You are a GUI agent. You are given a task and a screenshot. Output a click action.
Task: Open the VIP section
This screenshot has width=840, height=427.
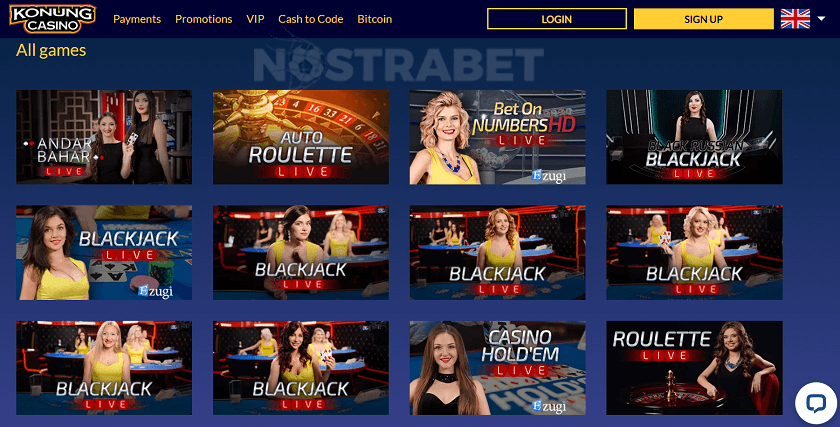pos(255,19)
